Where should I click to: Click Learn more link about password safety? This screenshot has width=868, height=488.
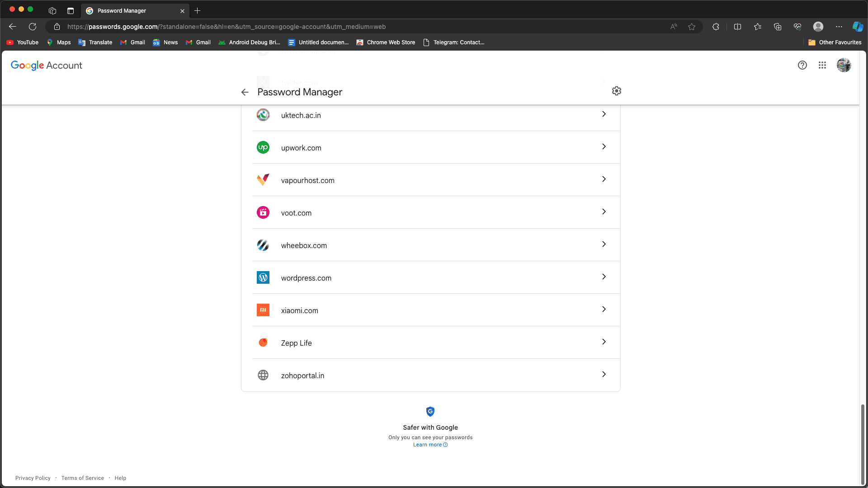point(430,445)
